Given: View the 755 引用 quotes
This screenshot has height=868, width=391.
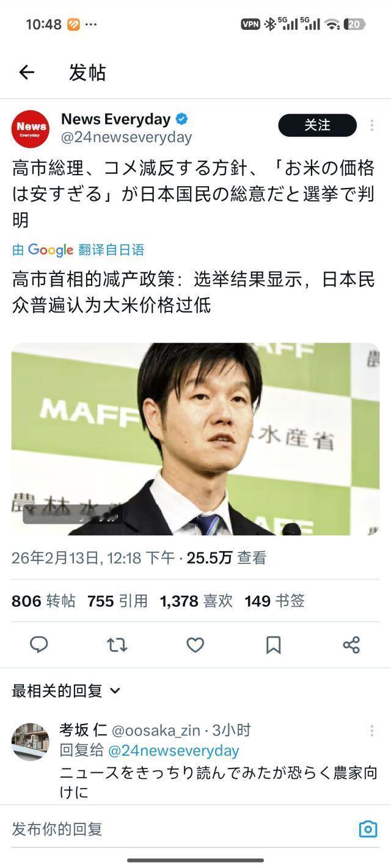Looking at the screenshot, I should point(117,601).
